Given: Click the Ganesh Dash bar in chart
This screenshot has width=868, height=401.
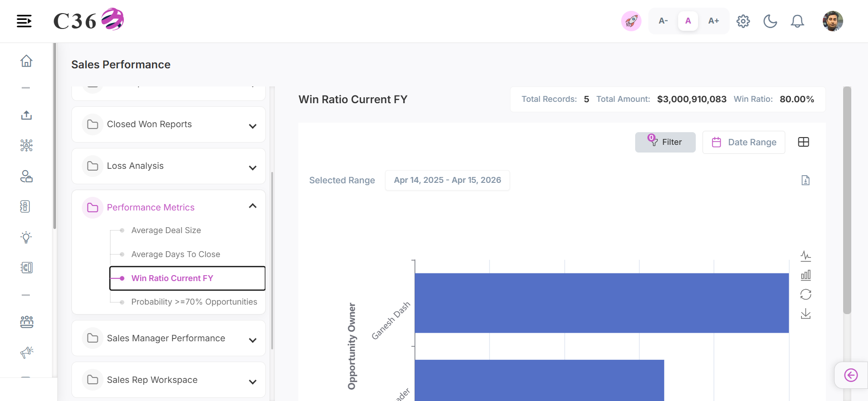Looking at the screenshot, I should point(601,303).
